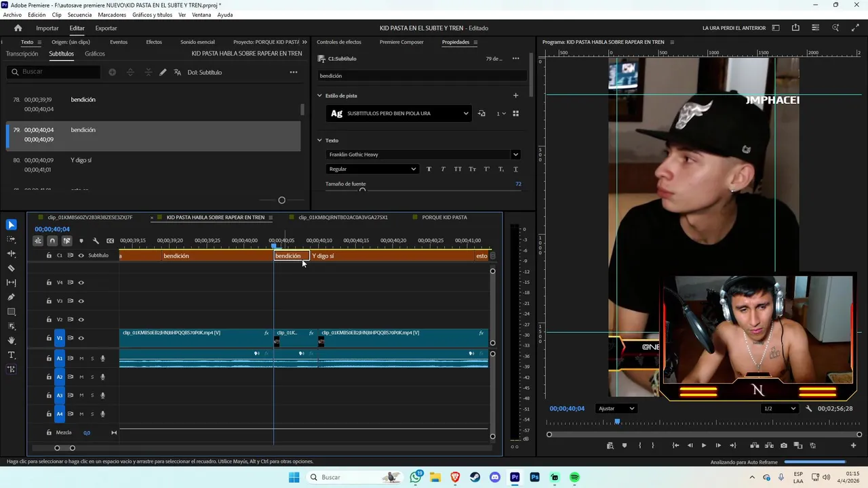The width and height of the screenshot is (868, 488).
Task: Click the program monitor playhead marker
Action: (x=617, y=422)
